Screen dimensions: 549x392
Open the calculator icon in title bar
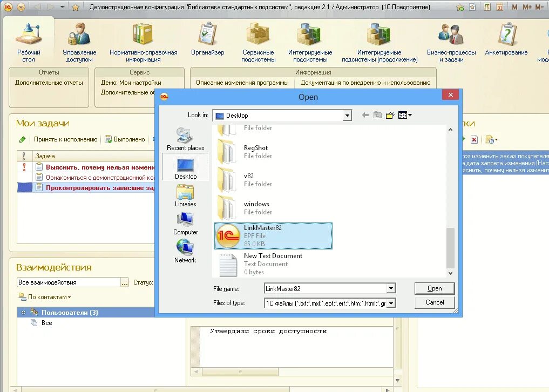487,6
